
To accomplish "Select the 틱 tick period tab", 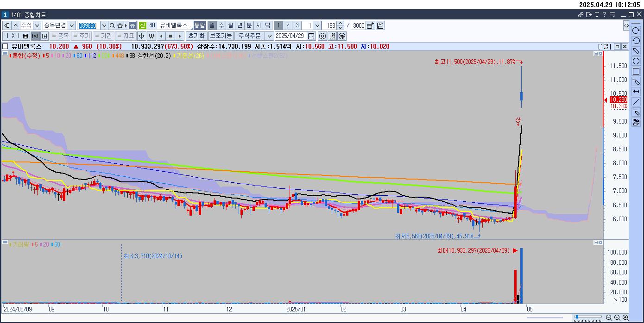I will click(x=267, y=25).
